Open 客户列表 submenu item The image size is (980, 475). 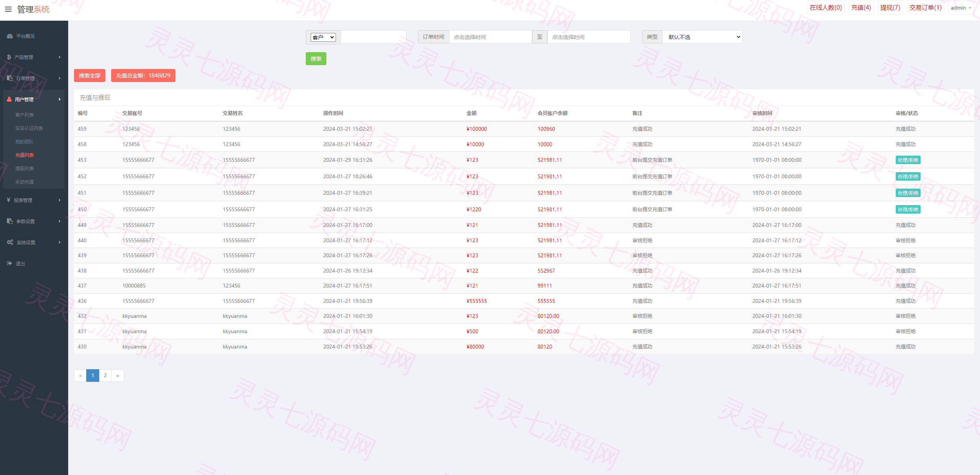25,115
